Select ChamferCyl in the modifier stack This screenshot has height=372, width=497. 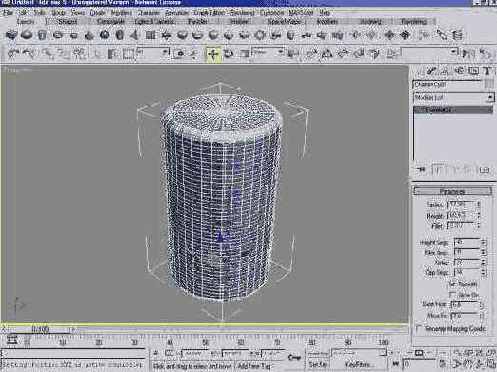click(x=453, y=110)
